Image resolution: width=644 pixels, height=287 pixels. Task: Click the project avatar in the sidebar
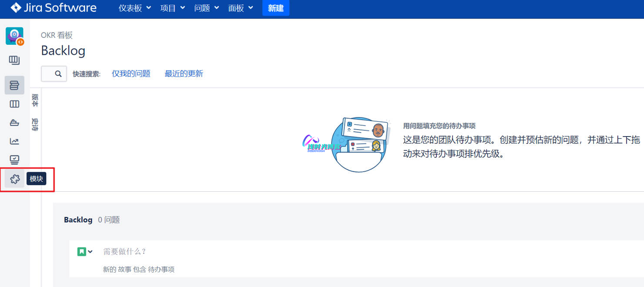coord(14,36)
